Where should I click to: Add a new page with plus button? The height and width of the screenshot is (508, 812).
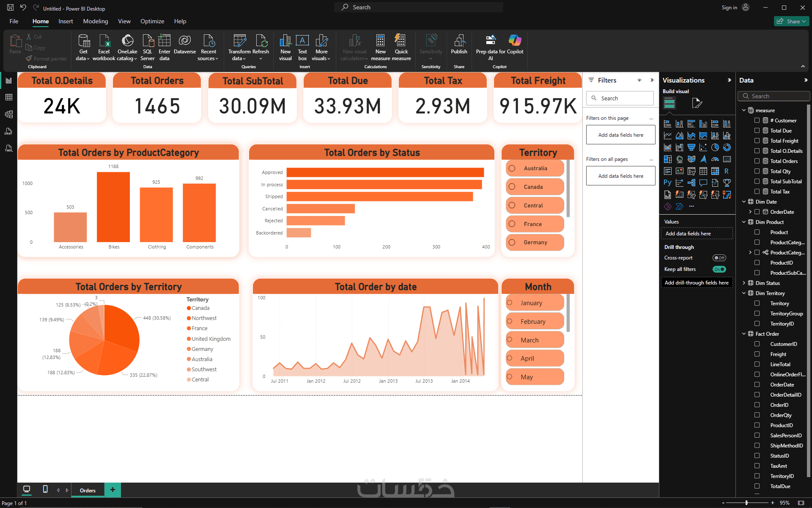point(112,490)
